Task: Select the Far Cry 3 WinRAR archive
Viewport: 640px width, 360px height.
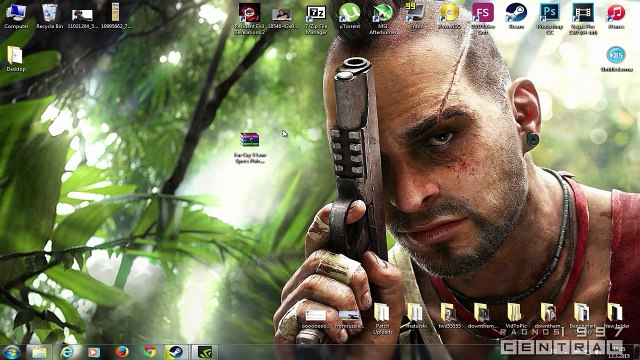Action: pyautogui.click(x=250, y=148)
